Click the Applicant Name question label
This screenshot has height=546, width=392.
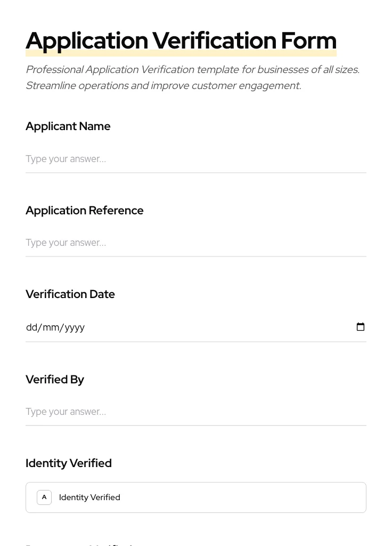[68, 126]
